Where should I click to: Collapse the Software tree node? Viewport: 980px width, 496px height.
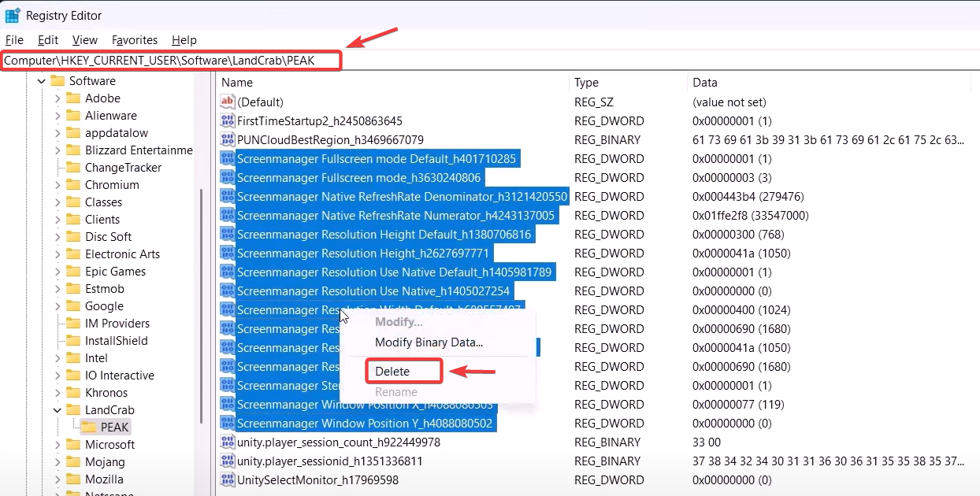tap(42, 81)
